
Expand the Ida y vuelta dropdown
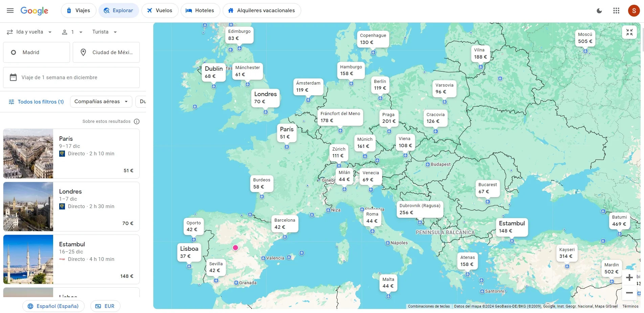[x=29, y=32]
